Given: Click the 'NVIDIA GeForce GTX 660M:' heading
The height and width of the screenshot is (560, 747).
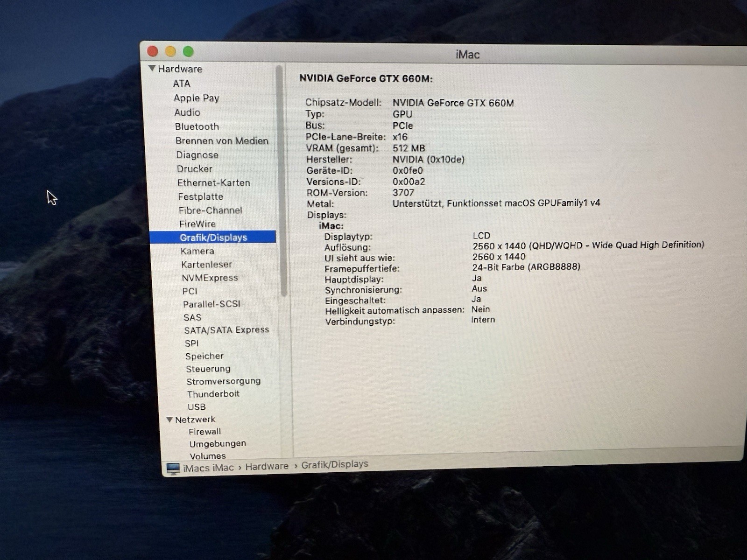Looking at the screenshot, I should pyautogui.click(x=366, y=78).
